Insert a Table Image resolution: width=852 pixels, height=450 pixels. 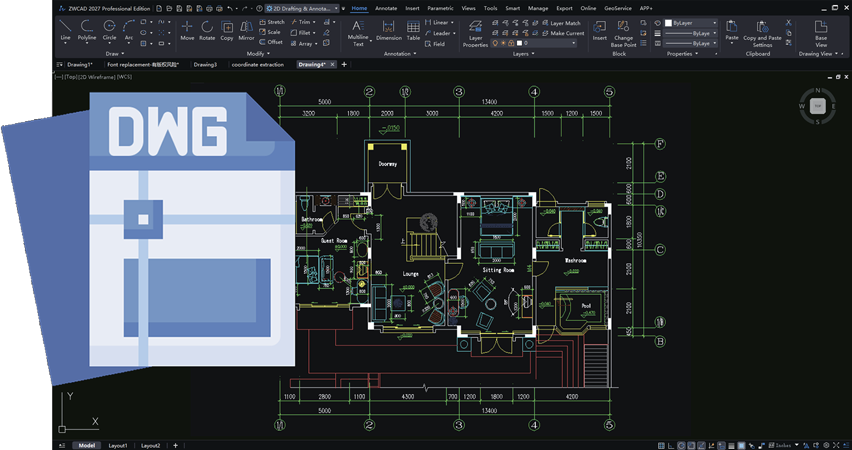414,30
